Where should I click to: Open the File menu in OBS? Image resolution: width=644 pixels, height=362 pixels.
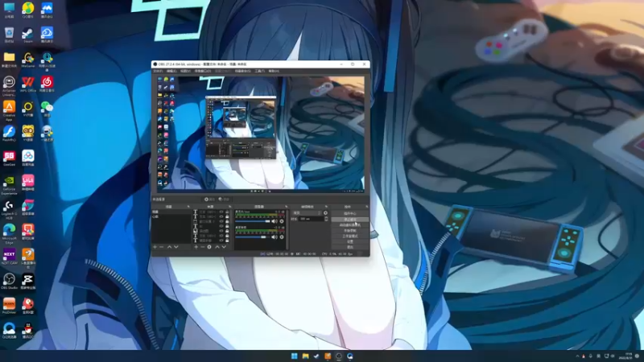[158, 71]
